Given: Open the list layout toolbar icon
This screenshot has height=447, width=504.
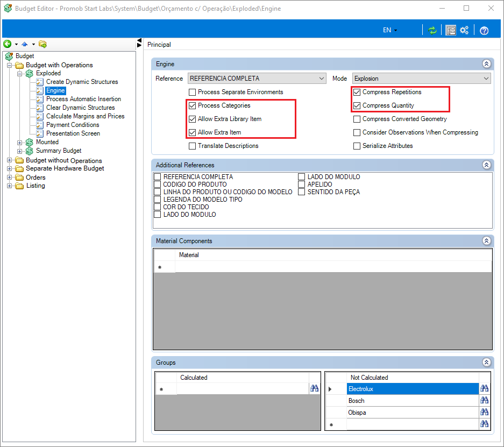Looking at the screenshot, I should pyautogui.click(x=451, y=30).
